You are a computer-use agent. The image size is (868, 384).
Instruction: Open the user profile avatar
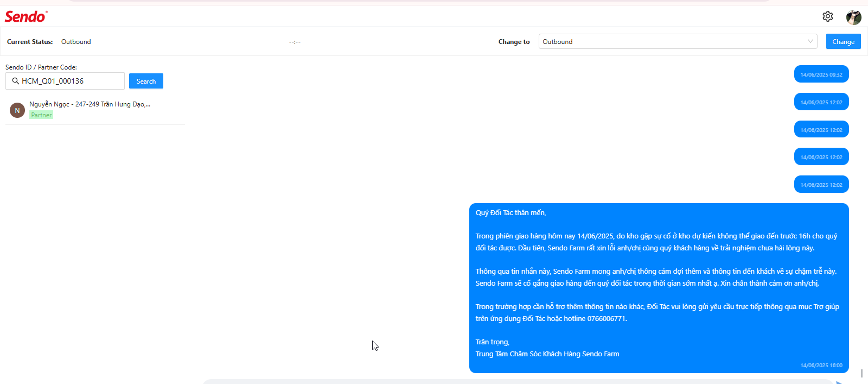[854, 17]
